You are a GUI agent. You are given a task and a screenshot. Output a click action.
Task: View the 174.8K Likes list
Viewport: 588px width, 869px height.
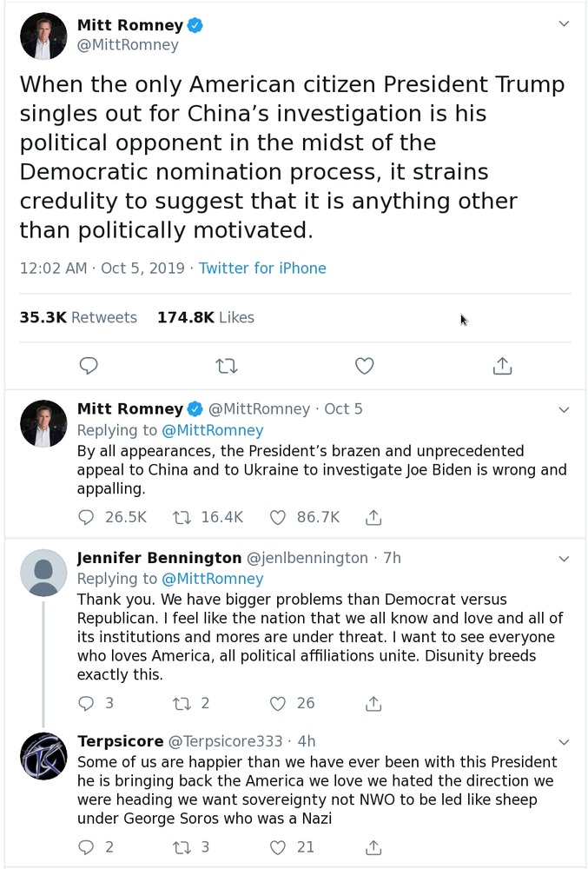click(x=205, y=317)
